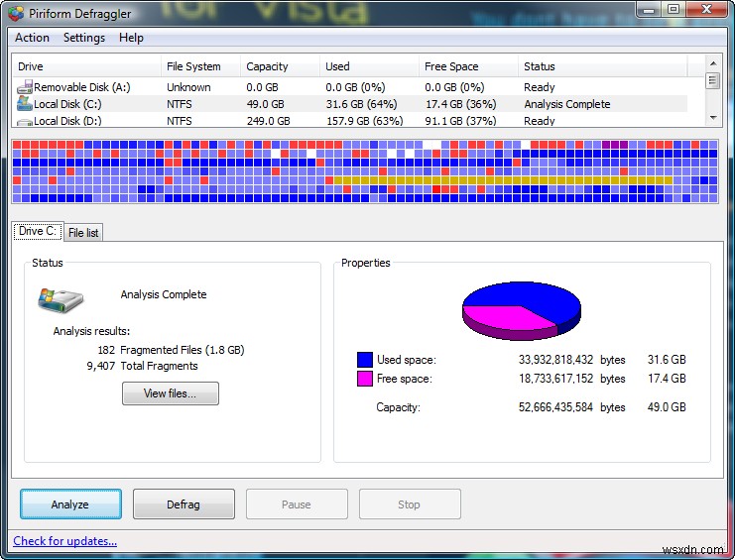Click the hard drive icon in Status panel
The height and width of the screenshot is (560, 735).
pos(61,300)
